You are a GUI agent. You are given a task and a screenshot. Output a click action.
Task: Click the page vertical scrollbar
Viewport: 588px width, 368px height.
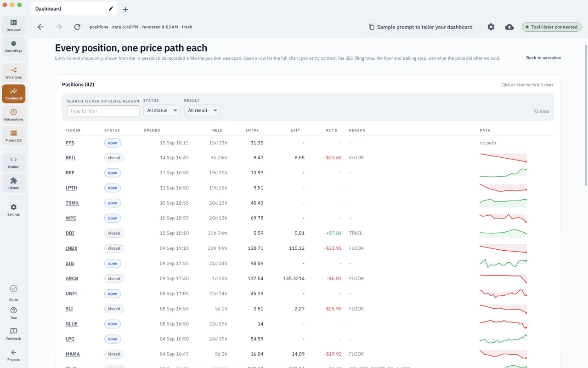(585, 115)
